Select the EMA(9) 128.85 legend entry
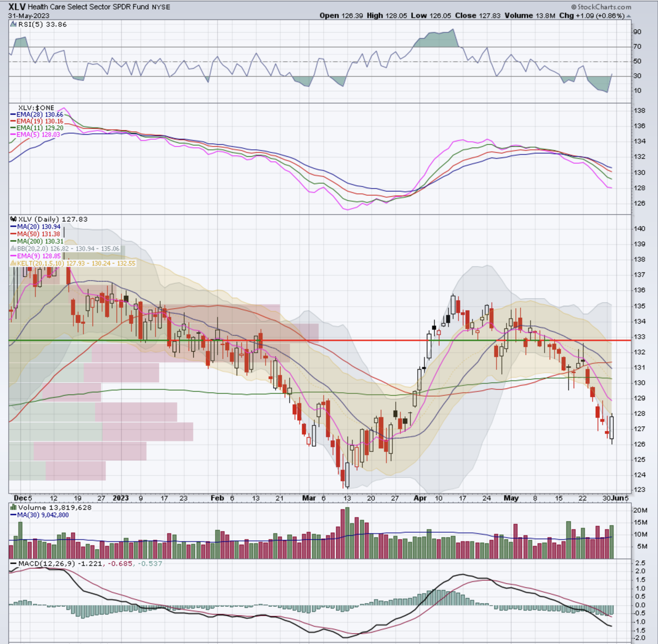 (35, 256)
